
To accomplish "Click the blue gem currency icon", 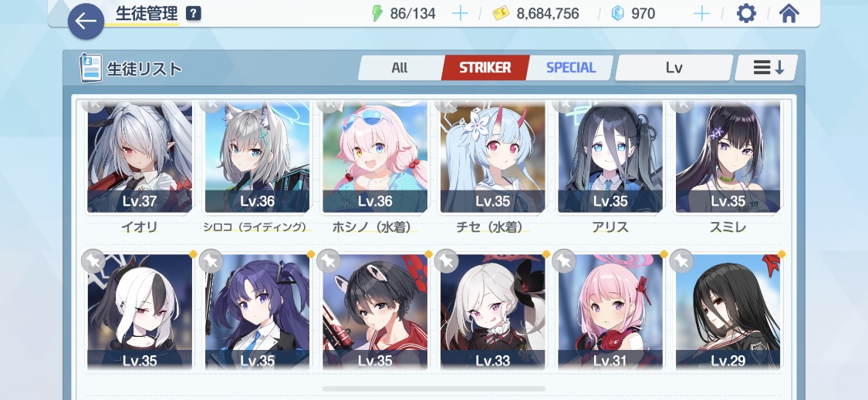I will (x=617, y=13).
